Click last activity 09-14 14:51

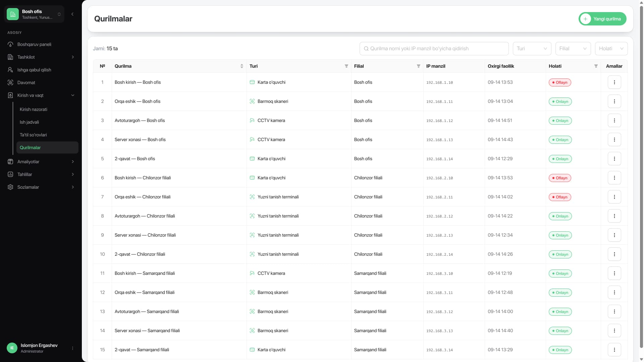500,120
